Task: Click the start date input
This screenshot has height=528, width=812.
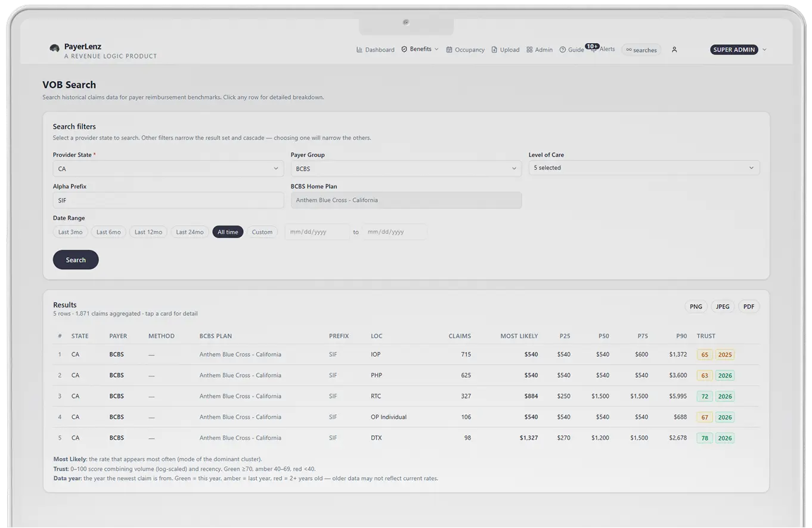Action: [x=317, y=231]
